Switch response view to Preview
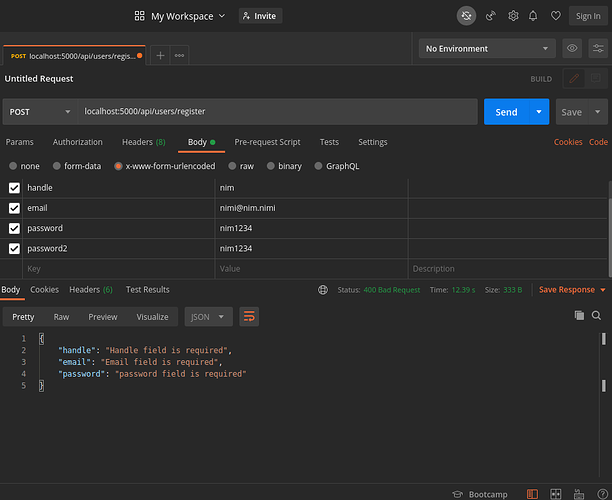Screen dimensions: 612x500 click(103, 317)
